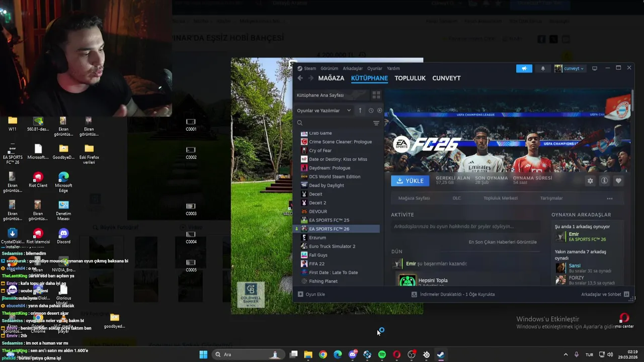This screenshot has width=644, height=362.
Task: Add FC 26 to favorites heart
Action: pyautogui.click(x=618, y=181)
